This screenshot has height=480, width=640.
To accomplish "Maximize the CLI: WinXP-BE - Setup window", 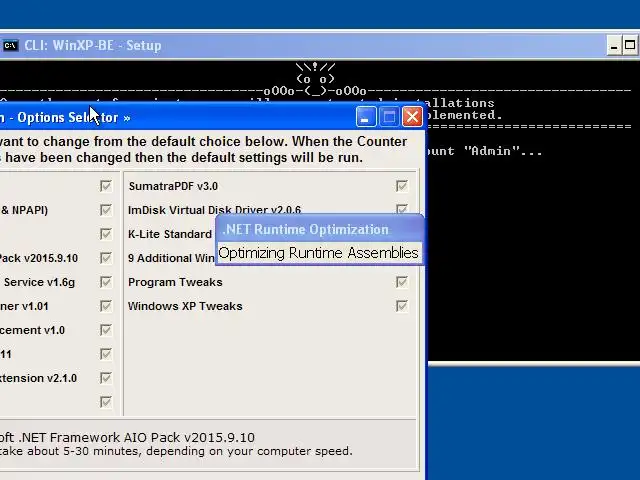I will pyautogui.click(x=630, y=45).
